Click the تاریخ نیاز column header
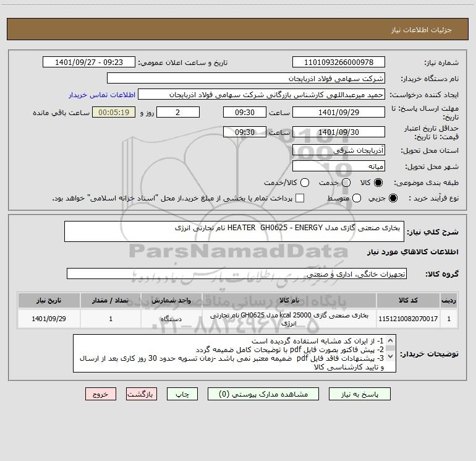Viewport: 476px width, 461px height. point(49,300)
